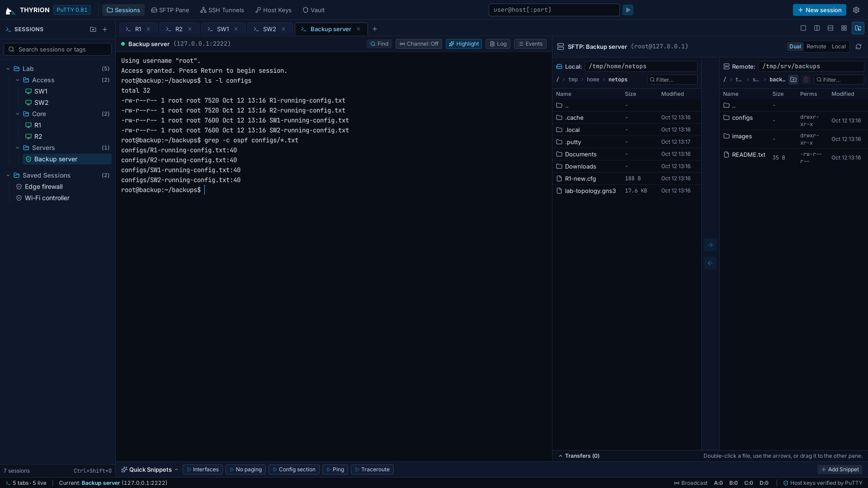
Task: Switch to horizontal split layout
Action: (830, 28)
